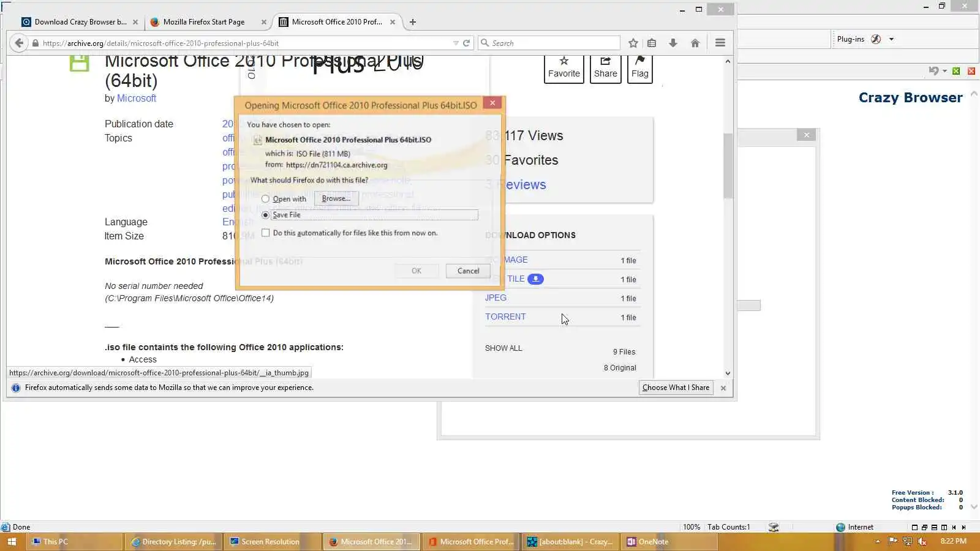Click the red X icon in Crazy Browser
Screen dimensions: 980x551
tap(971, 71)
